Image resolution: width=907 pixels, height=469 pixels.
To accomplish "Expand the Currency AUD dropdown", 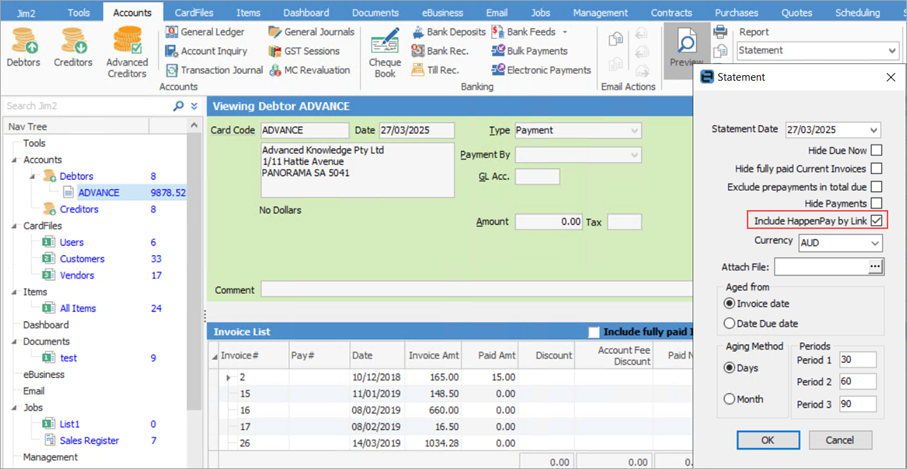I will click(875, 242).
